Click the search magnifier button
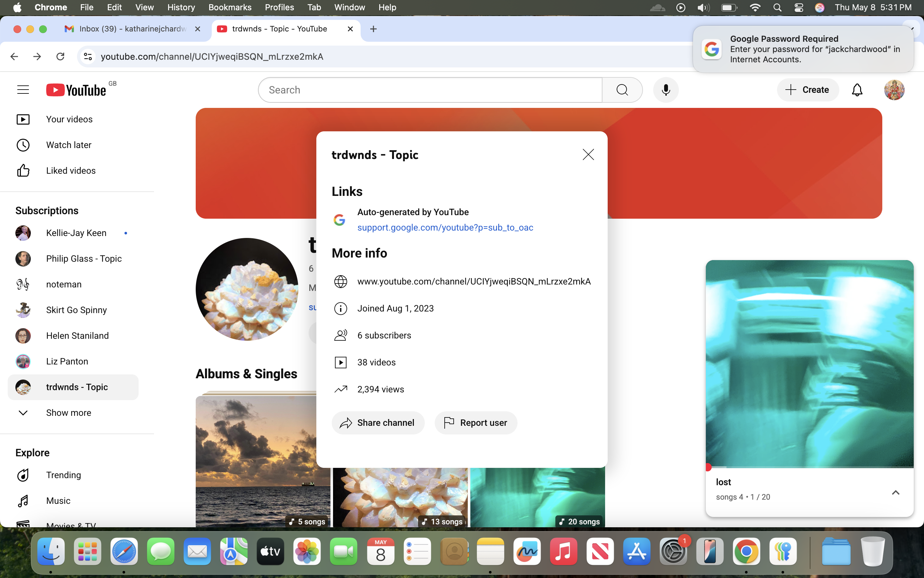This screenshot has width=924, height=578. 622,90
